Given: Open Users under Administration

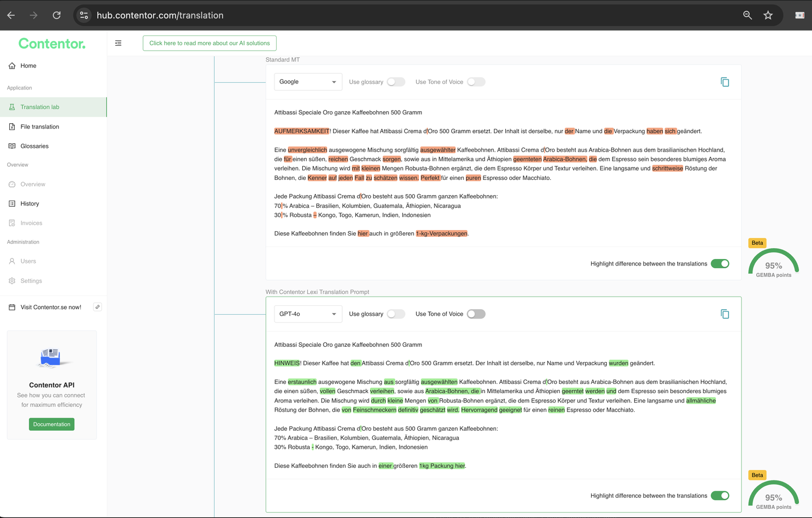Looking at the screenshot, I should point(53,261).
